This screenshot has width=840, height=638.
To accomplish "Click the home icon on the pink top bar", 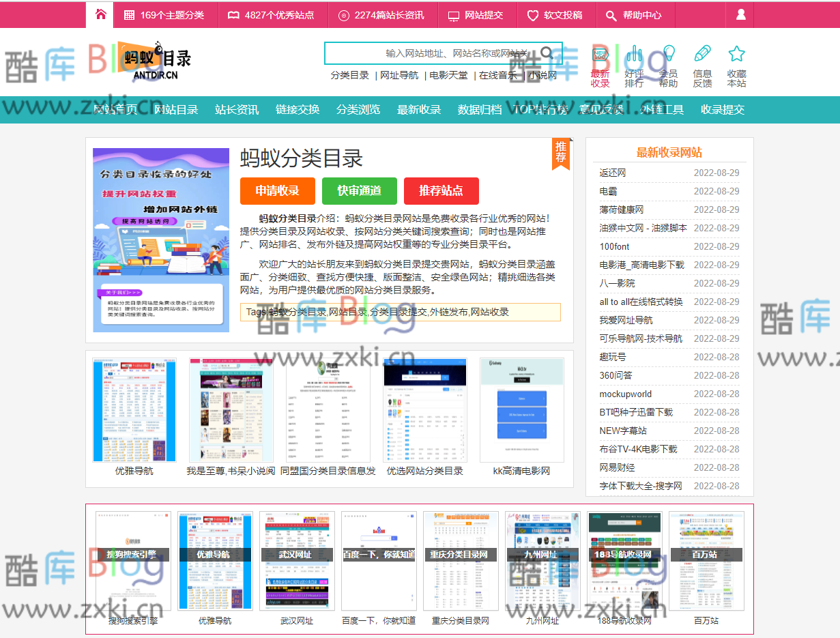I will pos(100,14).
